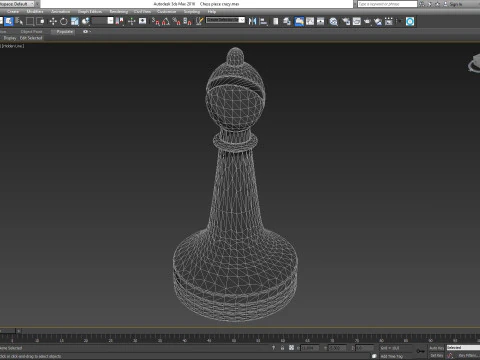Open Workspace Default dropdown
This screenshot has height=360, width=480.
18,4
